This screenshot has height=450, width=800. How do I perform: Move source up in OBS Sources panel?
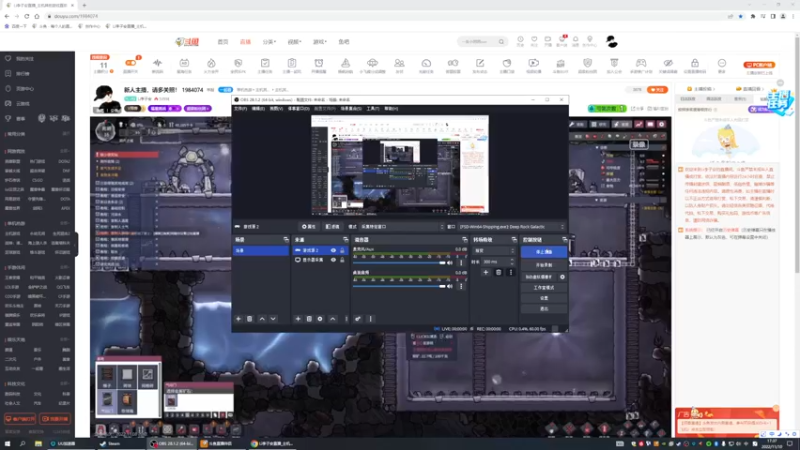[x=333, y=319]
